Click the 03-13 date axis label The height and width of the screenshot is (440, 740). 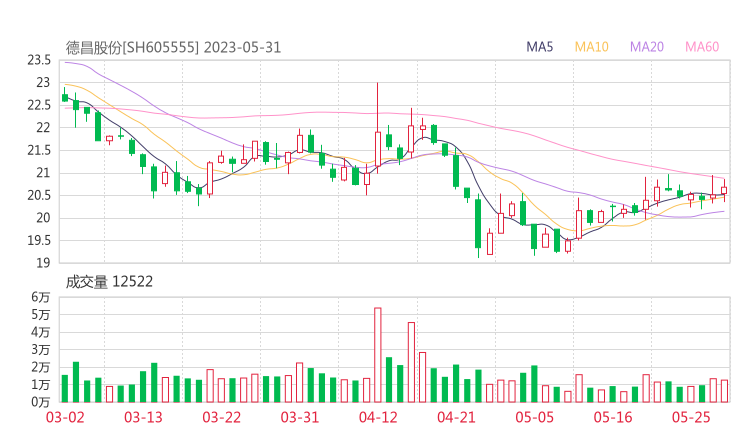tap(143, 417)
